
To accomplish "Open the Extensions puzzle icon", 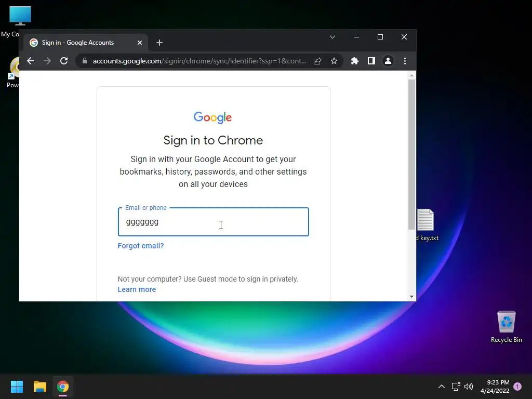I will [354, 61].
